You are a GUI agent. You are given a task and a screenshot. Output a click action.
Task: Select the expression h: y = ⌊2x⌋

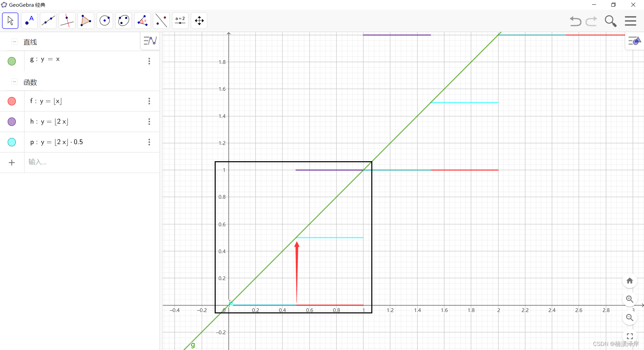(x=49, y=122)
